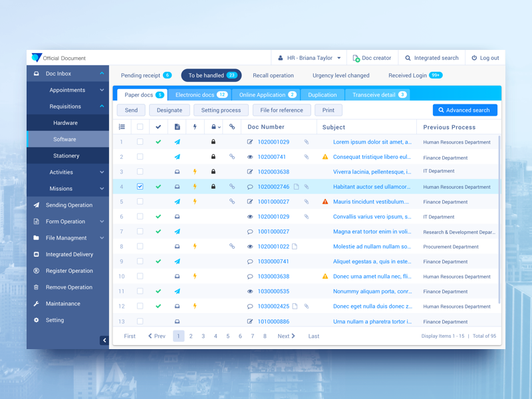Click the link column header icon
Viewport: 532px width, 399px height.
tap(232, 127)
